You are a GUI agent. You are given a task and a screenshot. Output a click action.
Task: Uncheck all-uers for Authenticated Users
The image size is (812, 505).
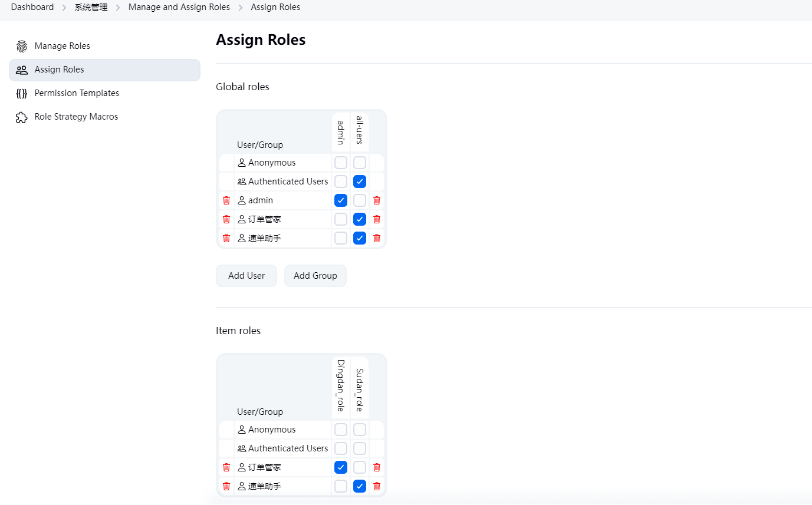[360, 181]
